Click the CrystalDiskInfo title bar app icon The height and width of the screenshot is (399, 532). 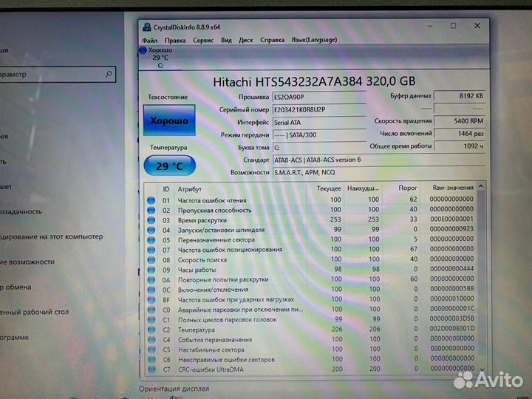pos(146,27)
